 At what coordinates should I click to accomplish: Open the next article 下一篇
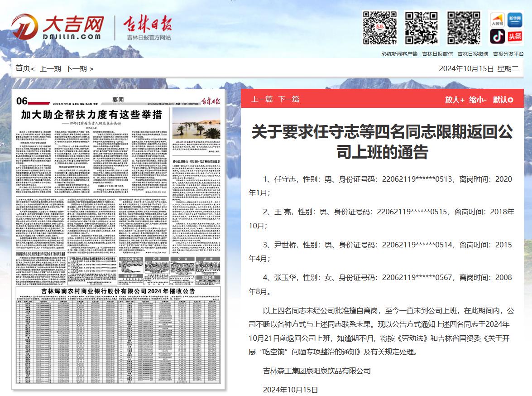pos(289,99)
